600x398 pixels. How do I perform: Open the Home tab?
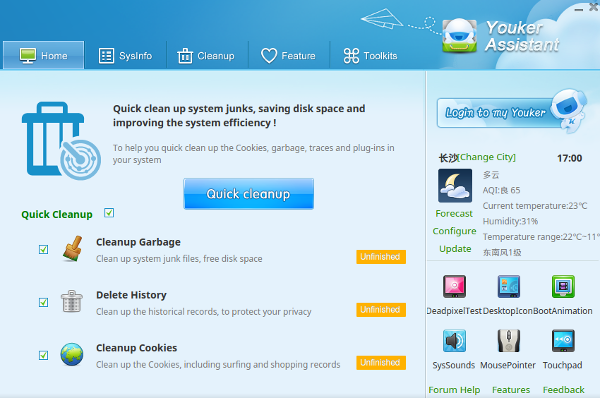tap(44, 55)
